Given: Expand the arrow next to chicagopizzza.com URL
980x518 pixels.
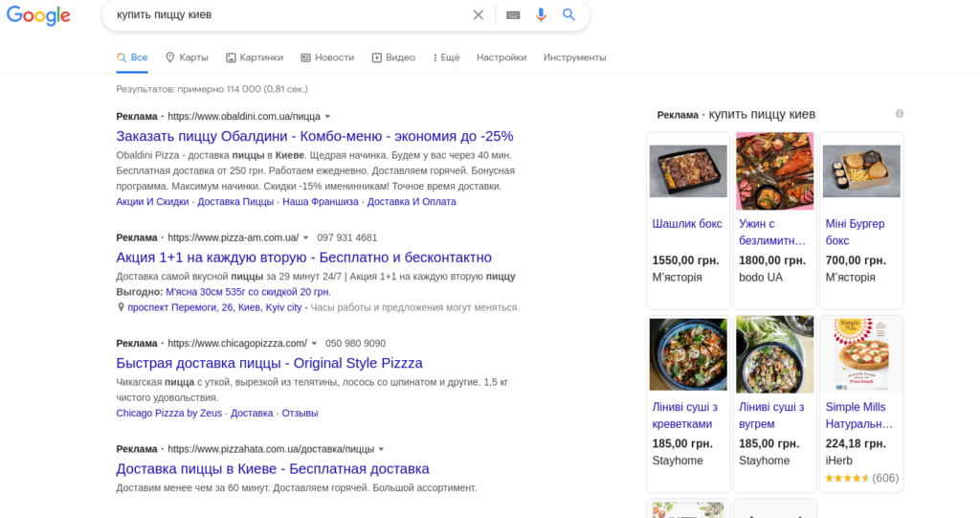Looking at the screenshot, I should [x=314, y=344].
